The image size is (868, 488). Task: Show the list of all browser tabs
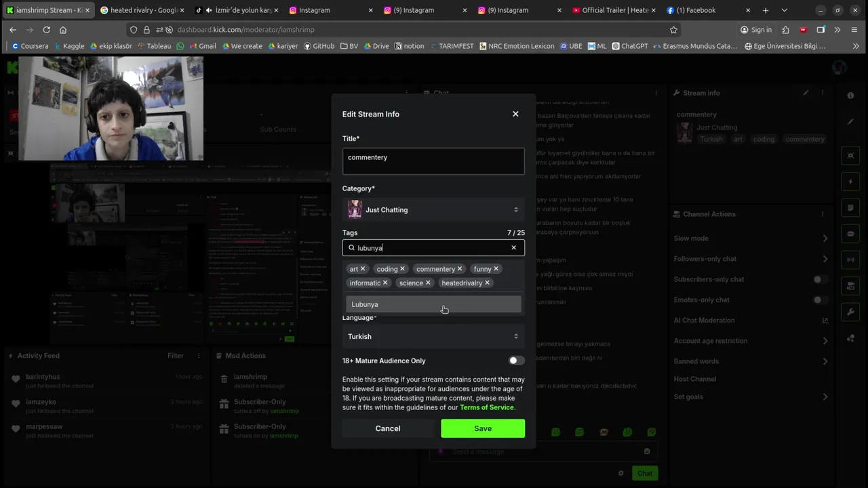pyautogui.click(x=785, y=10)
